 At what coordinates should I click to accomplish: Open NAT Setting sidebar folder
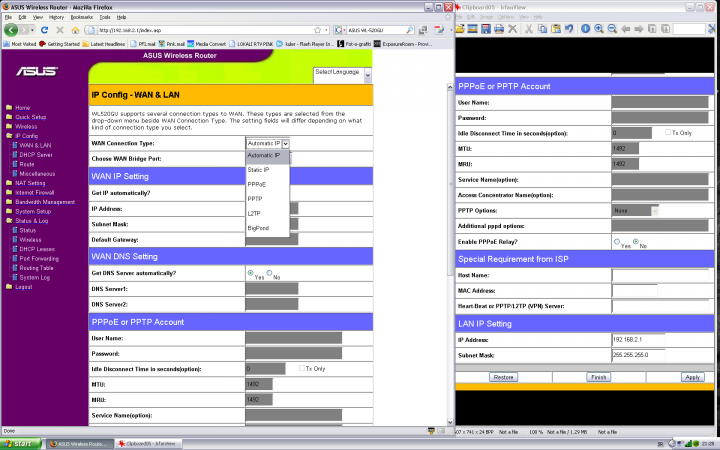click(30, 183)
